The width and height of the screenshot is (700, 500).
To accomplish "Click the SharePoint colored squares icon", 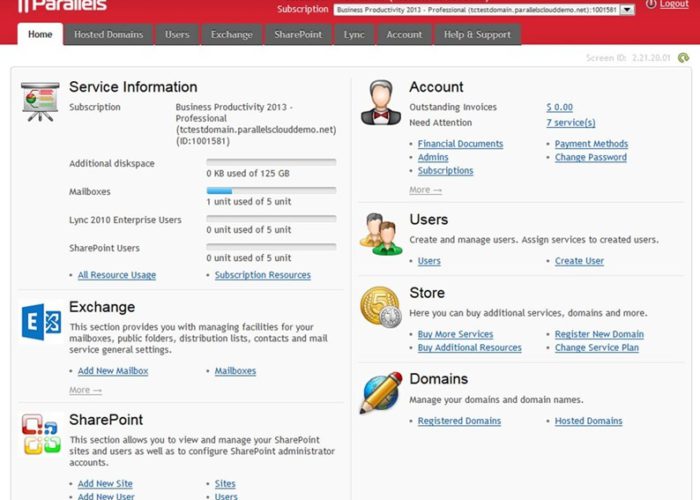I will (x=41, y=434).
